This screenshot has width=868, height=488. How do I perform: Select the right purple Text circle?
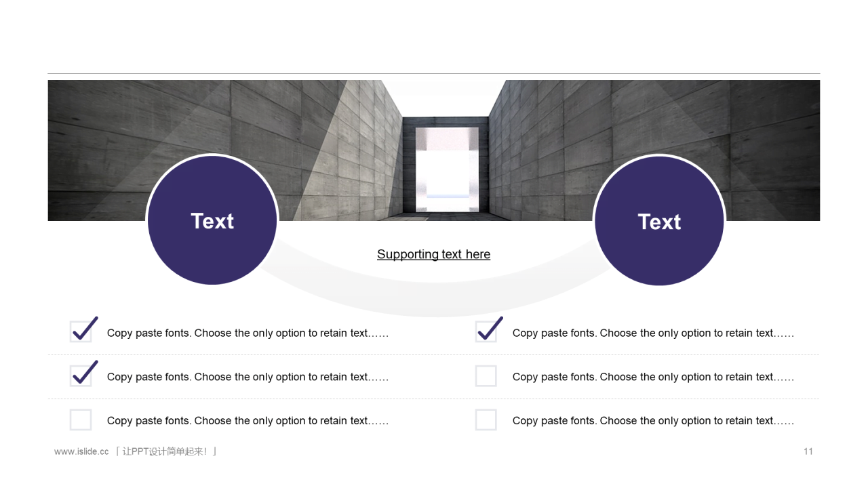(x=659, y=221)
